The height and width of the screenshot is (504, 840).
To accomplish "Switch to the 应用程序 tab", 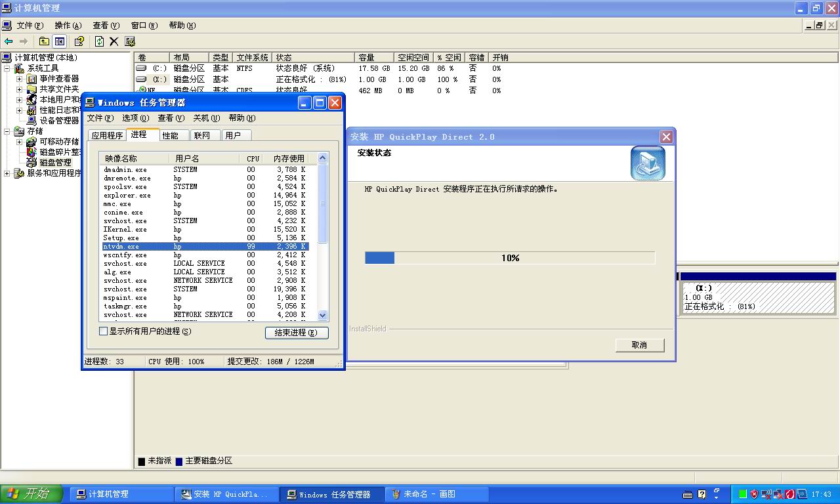I will pos(107,135).
